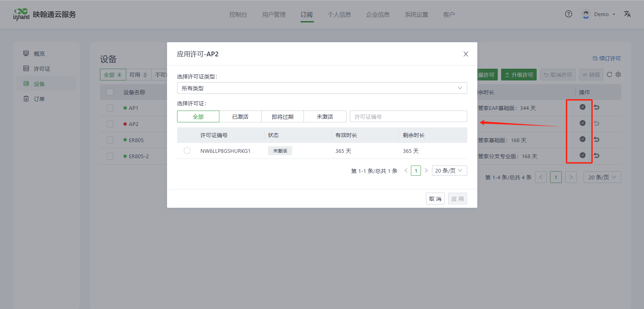The width and height of the screenshot is (644, 309).
Task: Click device name AP2 in table
Action: tap(133, 124)
